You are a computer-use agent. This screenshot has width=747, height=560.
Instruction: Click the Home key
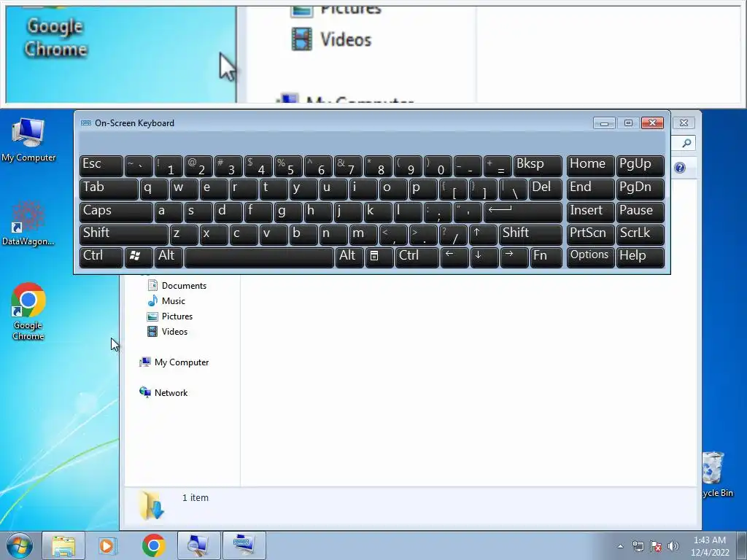[590, 166]
